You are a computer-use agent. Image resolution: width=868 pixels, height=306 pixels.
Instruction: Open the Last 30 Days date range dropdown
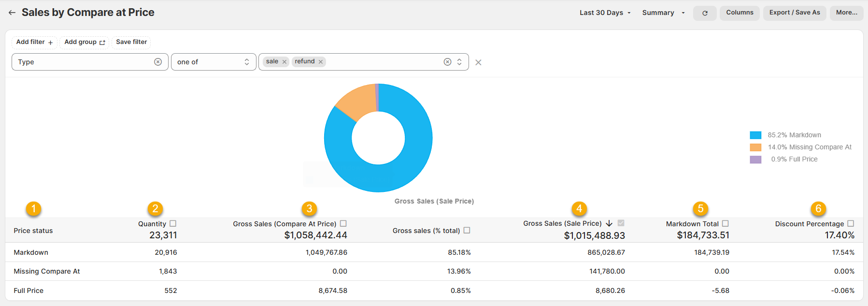605,13
